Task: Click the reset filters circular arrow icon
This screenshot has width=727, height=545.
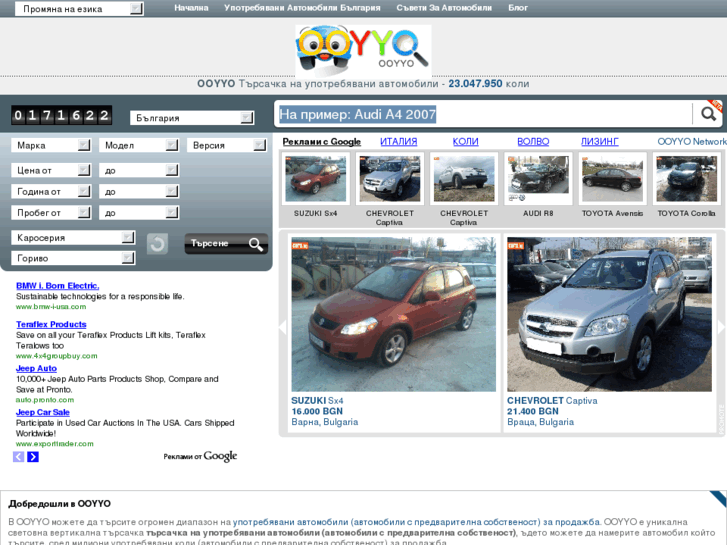Action: pyautogui.click(x=157, y=244)
